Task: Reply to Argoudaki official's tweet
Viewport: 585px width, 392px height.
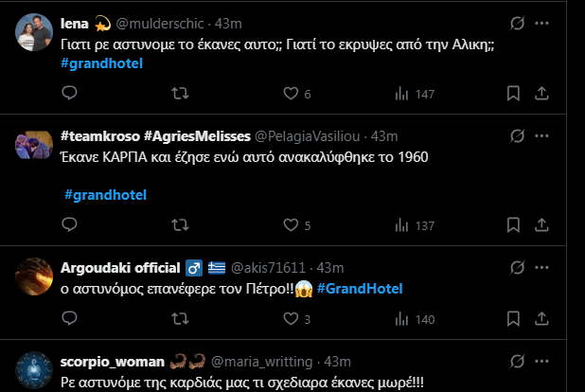Action: 68,319
